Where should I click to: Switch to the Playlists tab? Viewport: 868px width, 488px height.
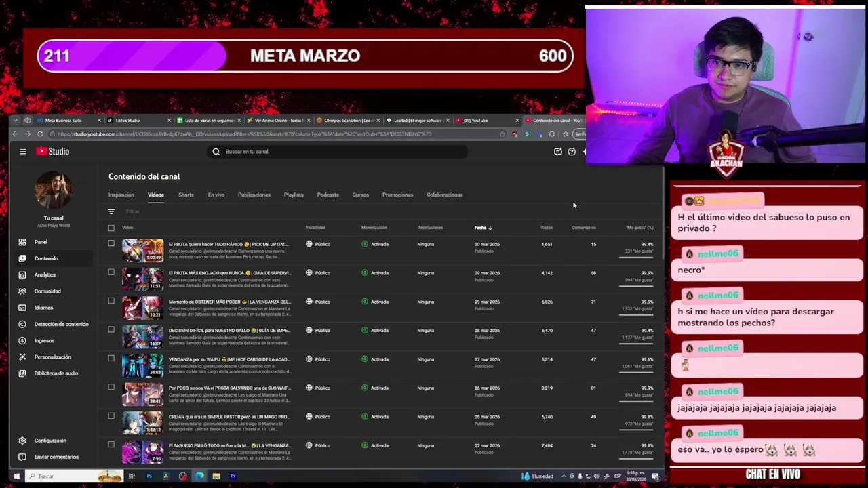pos(294,195)
